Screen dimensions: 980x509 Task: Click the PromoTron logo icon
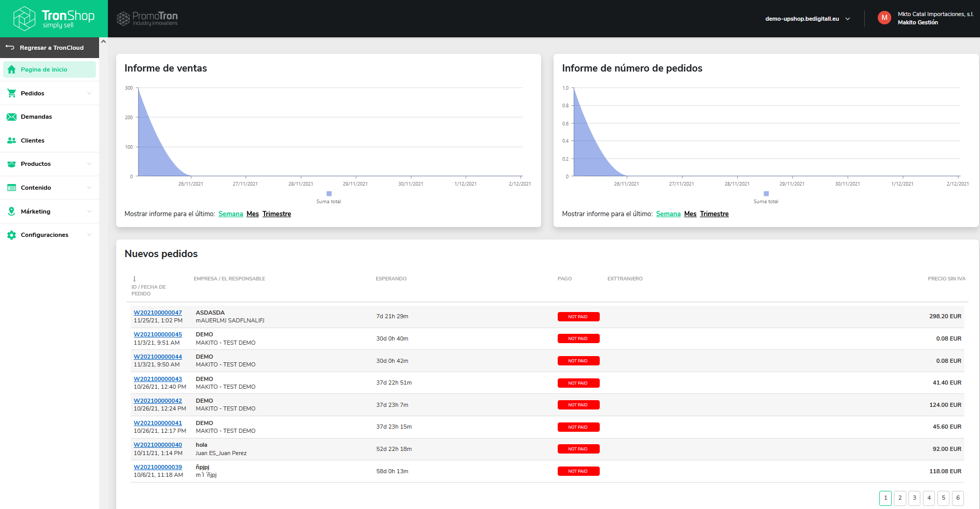pyautogui.click(x=123, y=19)
